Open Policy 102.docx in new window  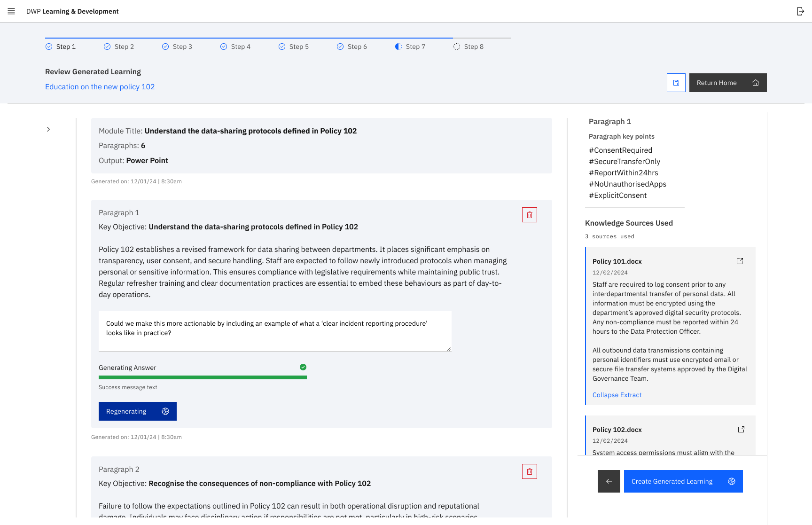[x=741, y=430]
